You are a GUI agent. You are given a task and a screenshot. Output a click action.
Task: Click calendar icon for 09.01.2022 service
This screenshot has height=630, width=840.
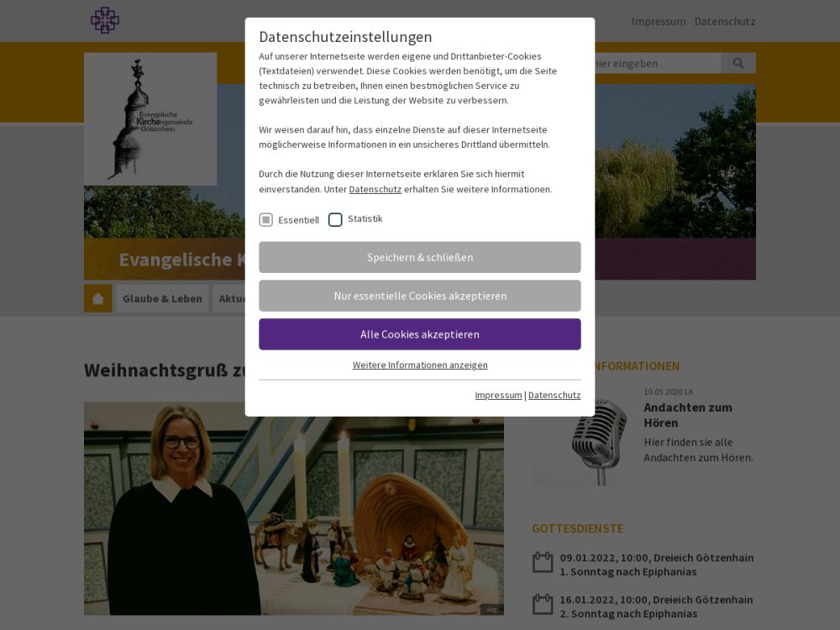[543, 563]
